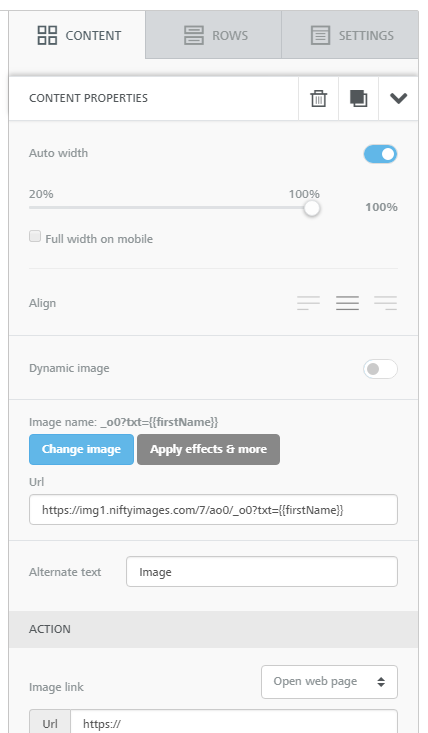
Task: Select center align icon
Action: [347, 303]
